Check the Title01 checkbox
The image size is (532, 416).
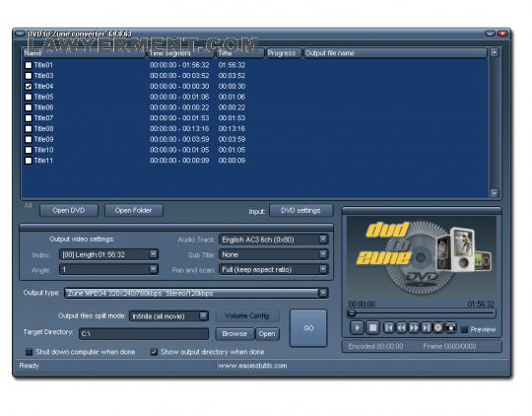29,65
